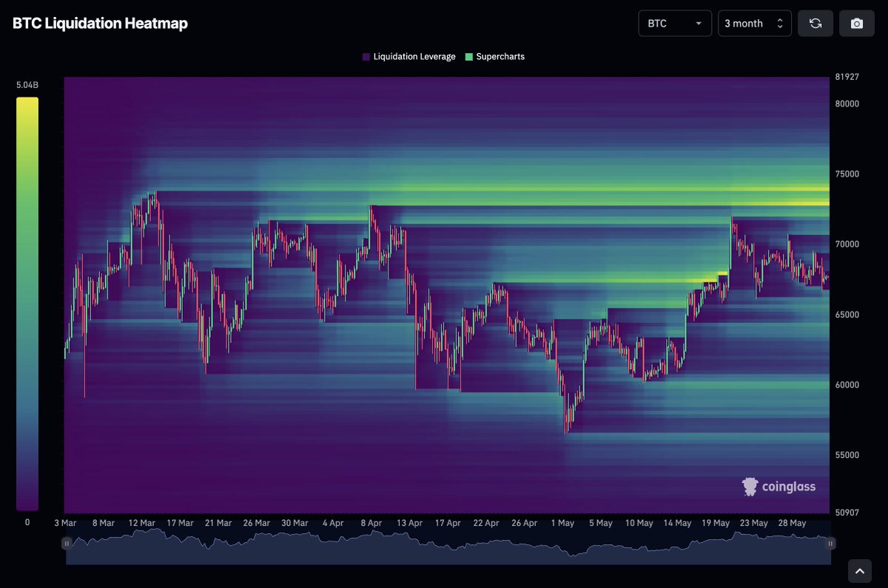Click the 14 May date label

[677, 523]
